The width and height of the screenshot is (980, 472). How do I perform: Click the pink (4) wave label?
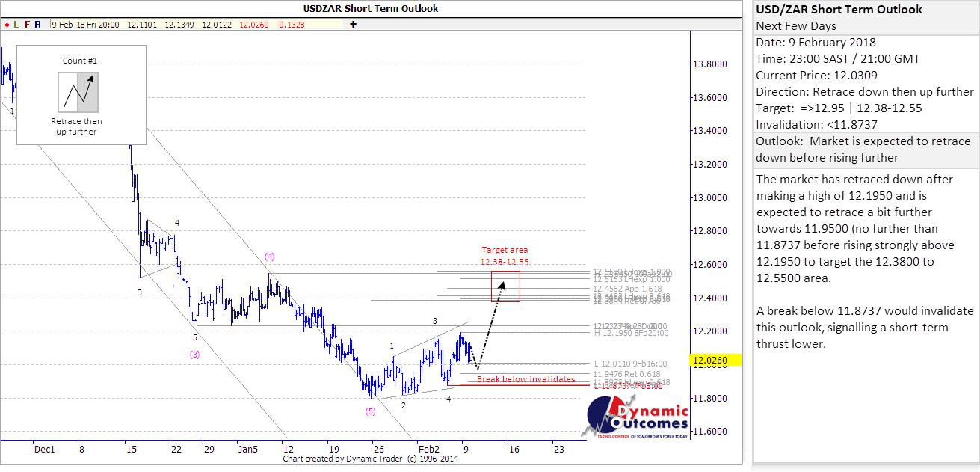[x=270, y=257]
